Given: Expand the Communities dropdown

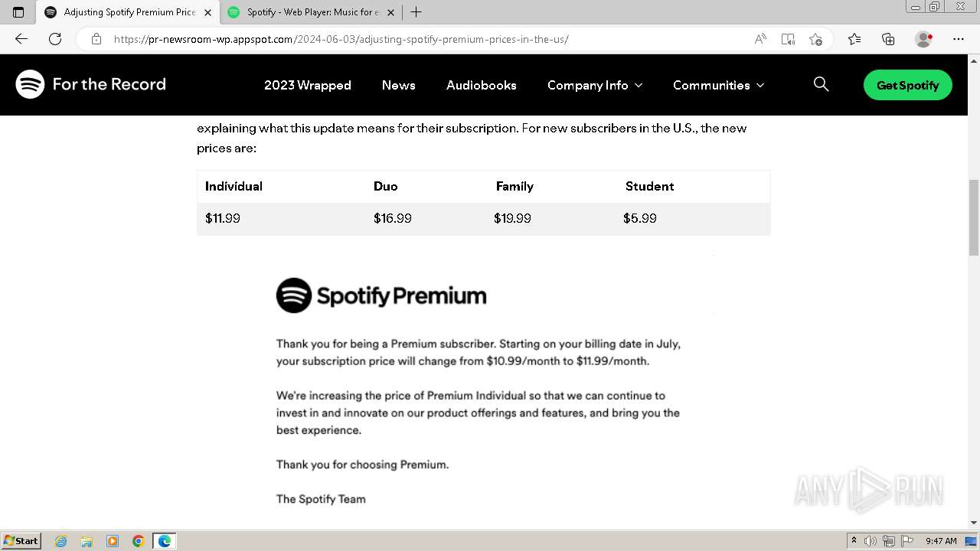Looking at the screenshot, I should [718, 85].
